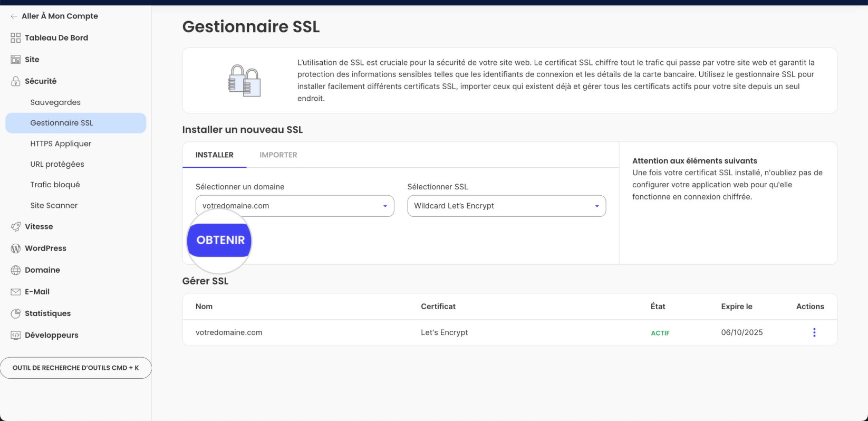
Task: Select Gestionnaire SSL in the sidebar
Action: [76, 123]
